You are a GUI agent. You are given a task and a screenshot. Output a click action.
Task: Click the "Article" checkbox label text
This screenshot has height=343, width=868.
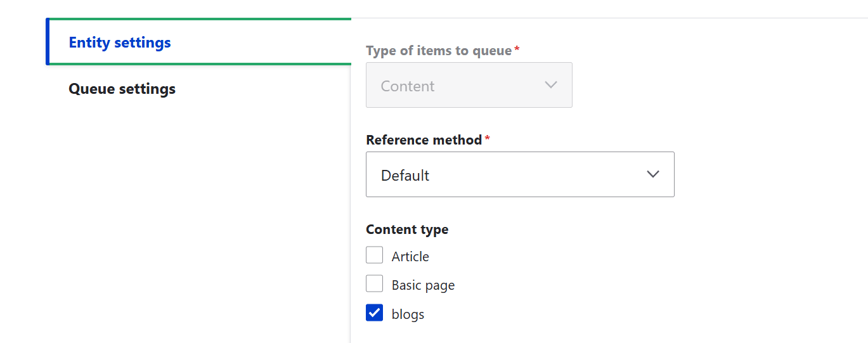(x=410, y=256)
